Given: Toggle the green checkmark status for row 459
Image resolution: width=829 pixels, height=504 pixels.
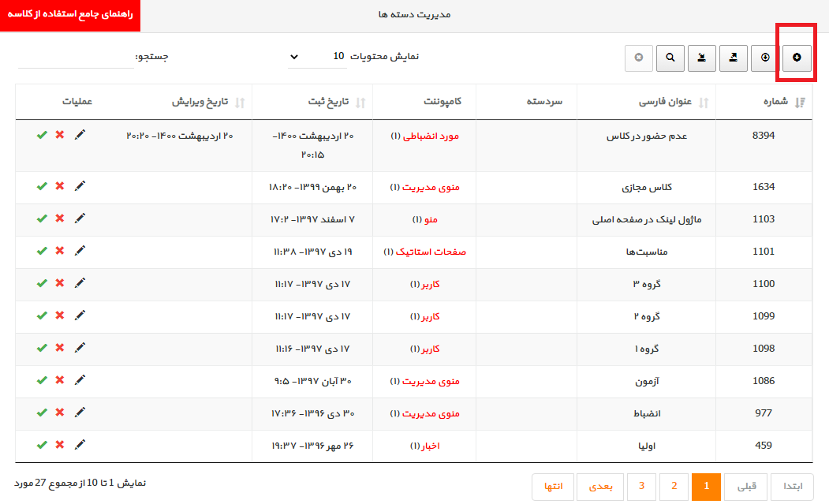Looking at the screenshot, I should click(x=42, y=446).
